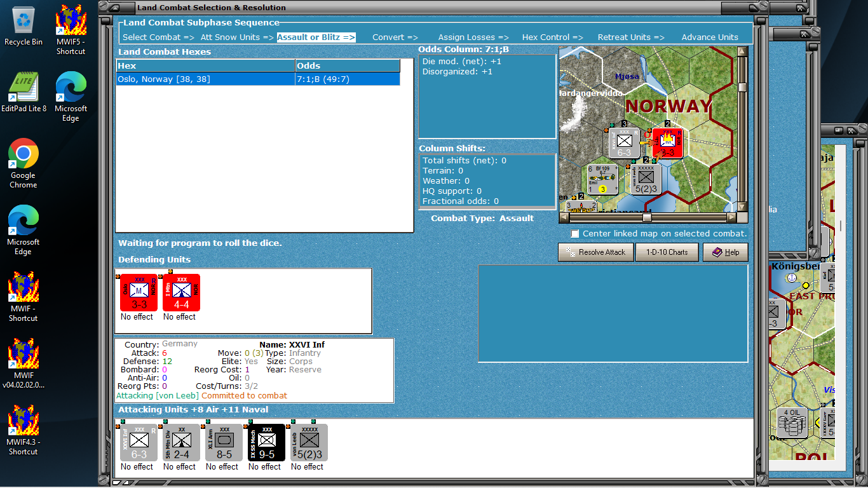Click the minimap scroll right arrow
Screen dimensions: 868x488
[x=731, y=217]
